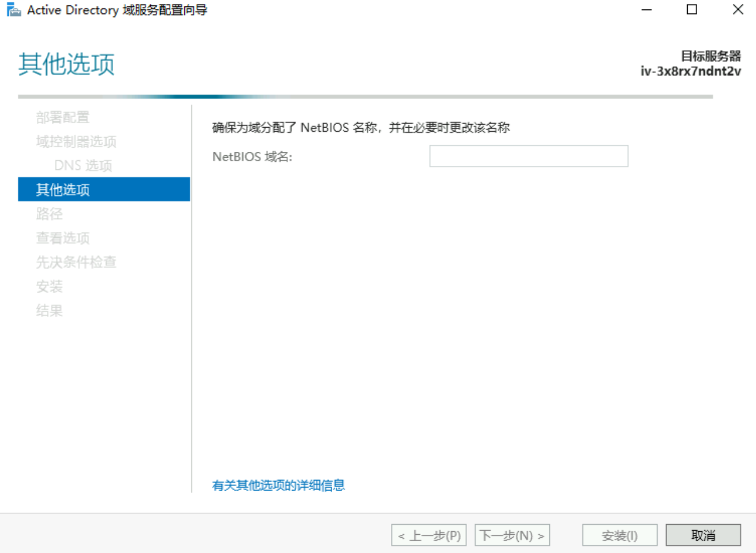Select 路径 step in sidebar
Screen dimensions: 756x553
tap(49, 214)
